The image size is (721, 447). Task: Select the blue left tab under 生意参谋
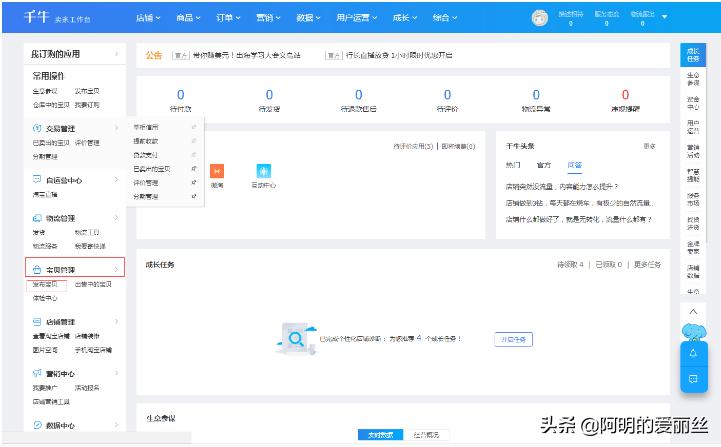pos(380,435)
